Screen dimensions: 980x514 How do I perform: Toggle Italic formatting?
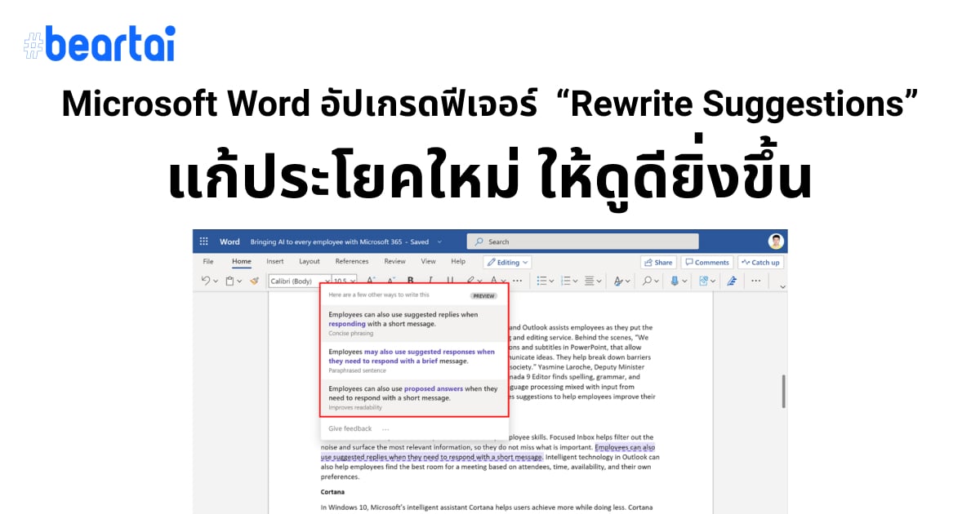pos(430,280)
